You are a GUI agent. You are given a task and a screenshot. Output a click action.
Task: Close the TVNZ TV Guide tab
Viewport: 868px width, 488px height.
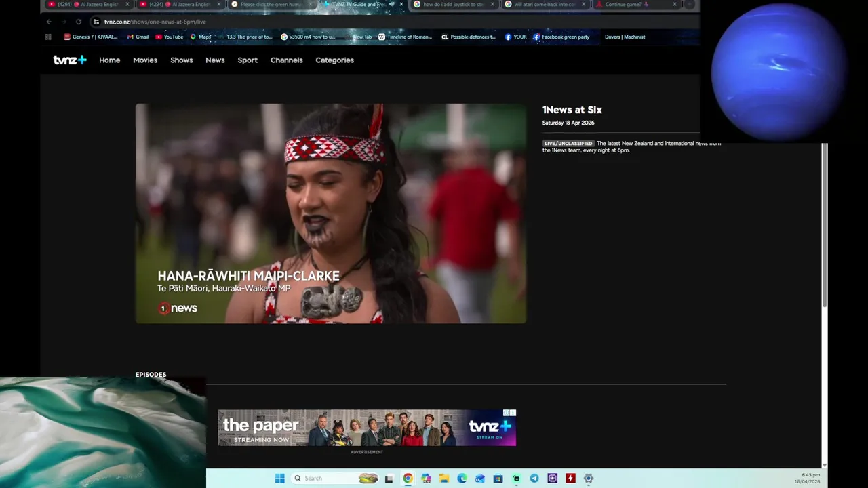401,5
